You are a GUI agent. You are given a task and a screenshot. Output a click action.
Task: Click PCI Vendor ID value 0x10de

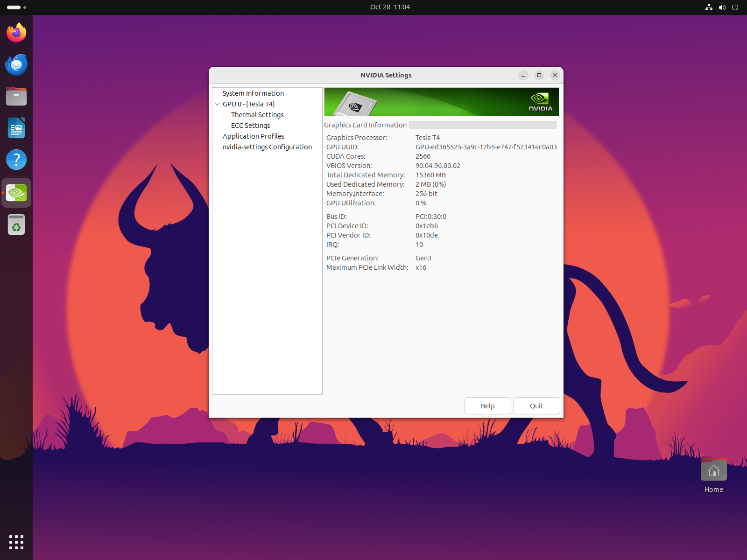pos(427,235)
